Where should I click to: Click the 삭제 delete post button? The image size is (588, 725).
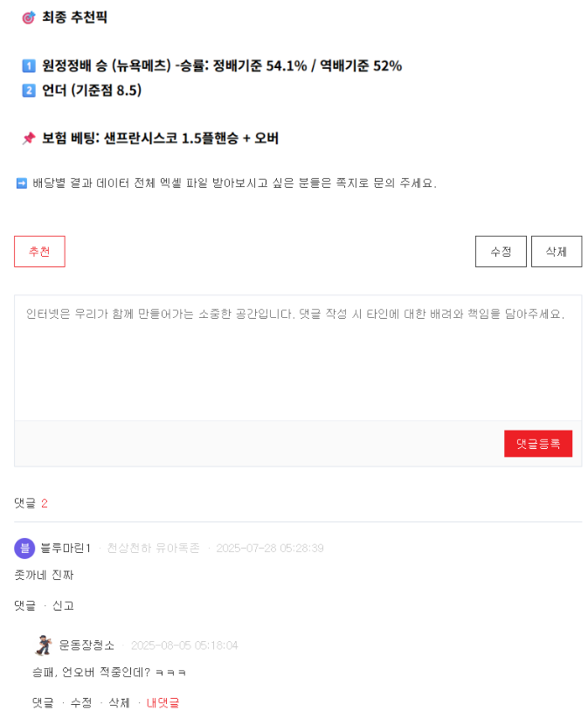pyautogui.click(x=556, y=252)
